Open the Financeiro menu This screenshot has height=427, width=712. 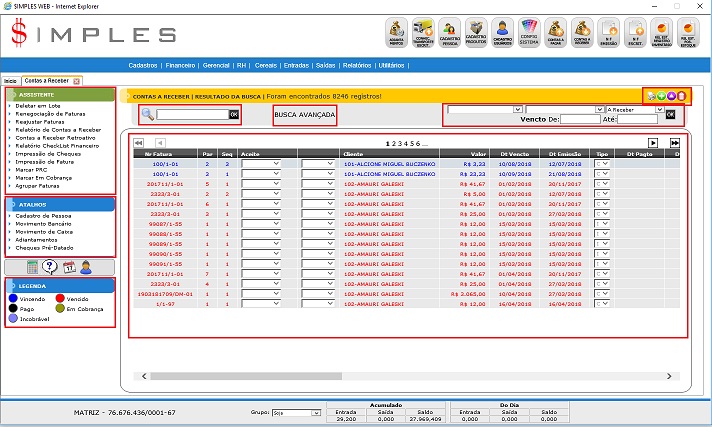[x=180, y=65]
